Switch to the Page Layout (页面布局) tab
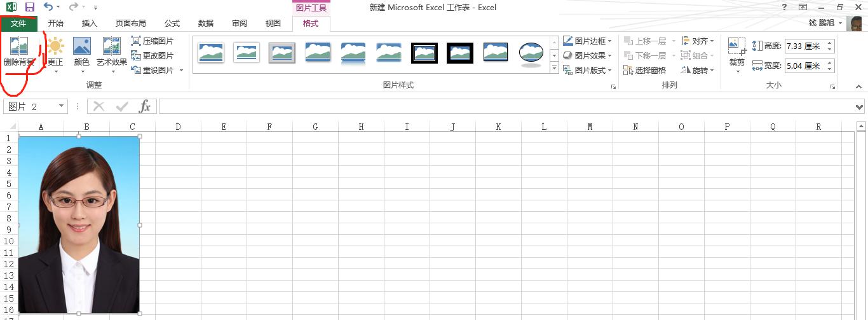 click(131, 24)
